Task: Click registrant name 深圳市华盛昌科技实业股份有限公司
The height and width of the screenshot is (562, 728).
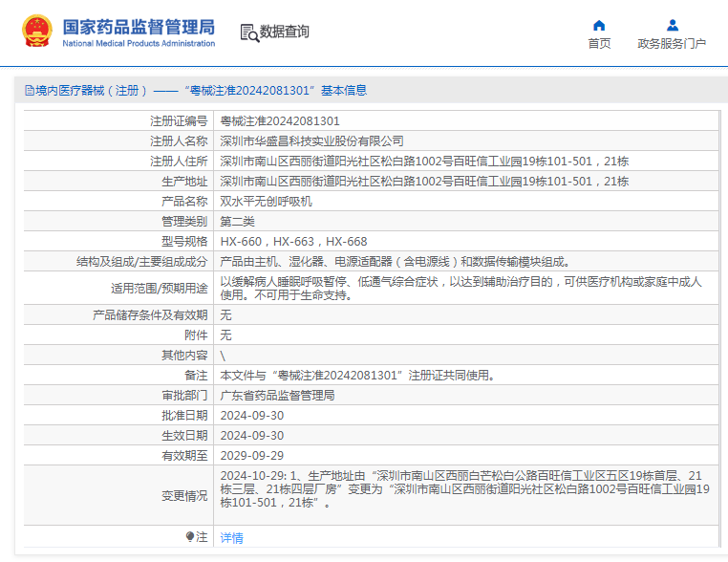Action: point(312,141)
